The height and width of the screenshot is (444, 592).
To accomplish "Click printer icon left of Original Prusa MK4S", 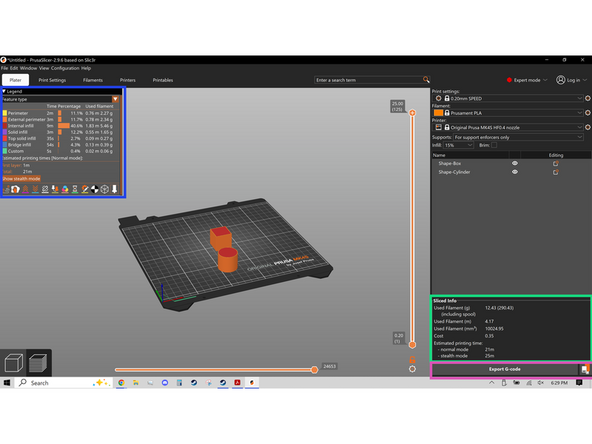I will tap(438, 127).
